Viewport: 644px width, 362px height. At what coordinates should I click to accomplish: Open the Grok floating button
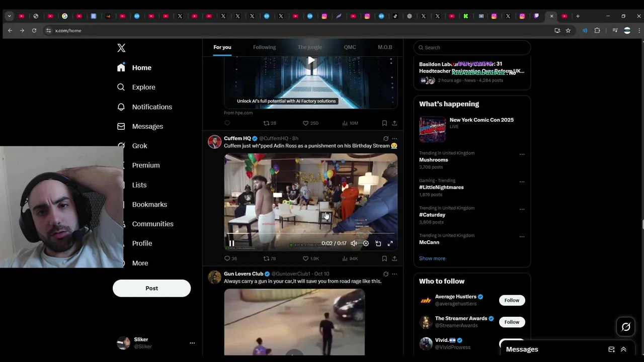(626, 327)
